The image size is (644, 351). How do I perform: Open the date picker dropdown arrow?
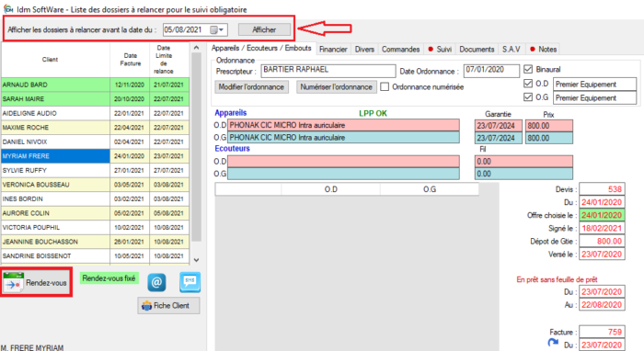222,29
